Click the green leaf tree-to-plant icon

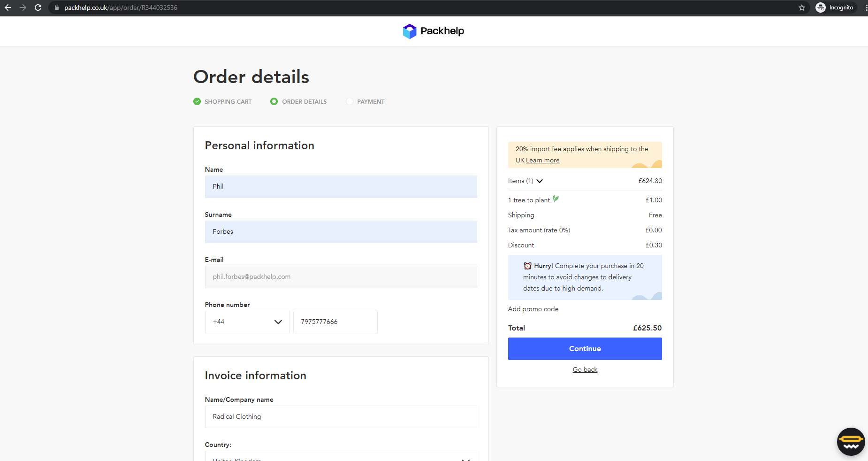tap(556, 199)
